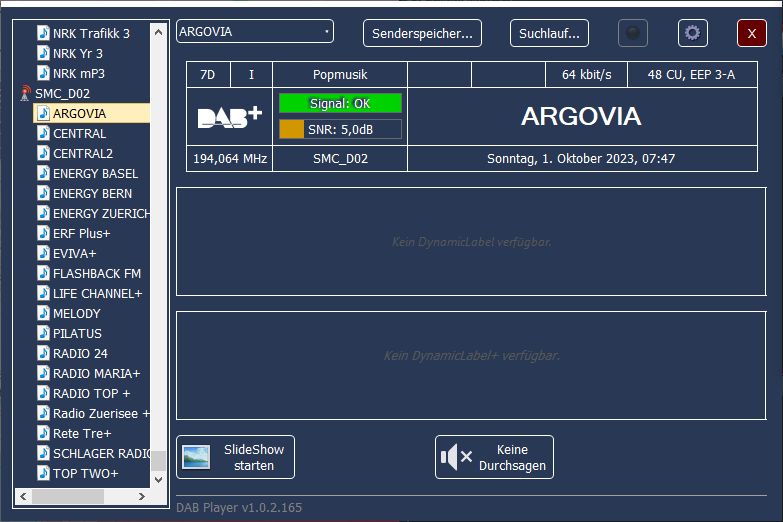Viewport: 783px width, 522px height.
Task: Click the date Sonntag, 1. Oktober 2023
Action: (x=561, y=158)
